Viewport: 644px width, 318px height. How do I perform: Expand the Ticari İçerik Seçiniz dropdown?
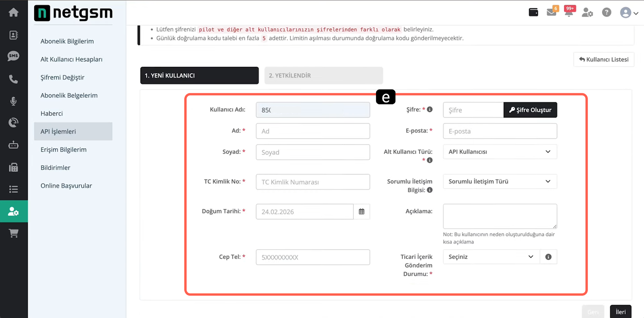coord(491,257)
